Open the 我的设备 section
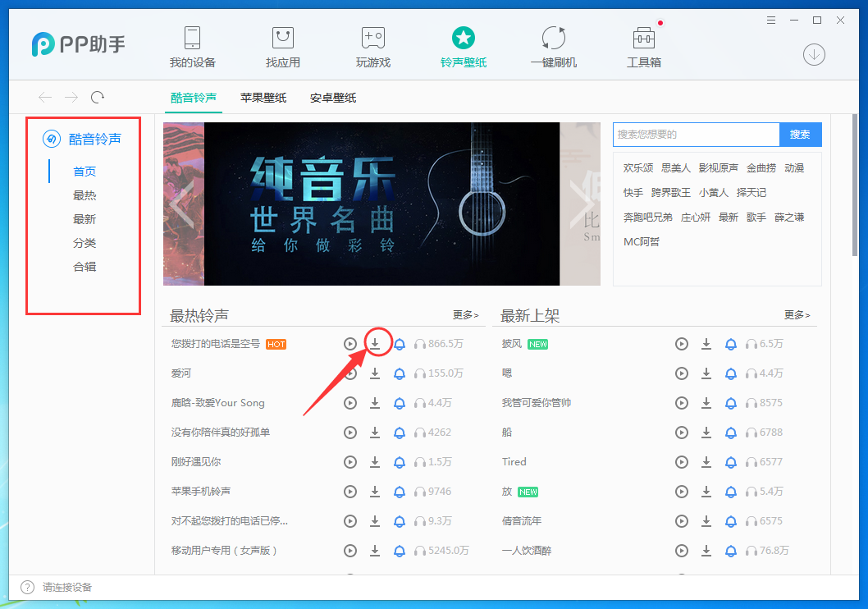Viewport: 868px width, 609px height. pyautogui.click(x=192, y=46)
